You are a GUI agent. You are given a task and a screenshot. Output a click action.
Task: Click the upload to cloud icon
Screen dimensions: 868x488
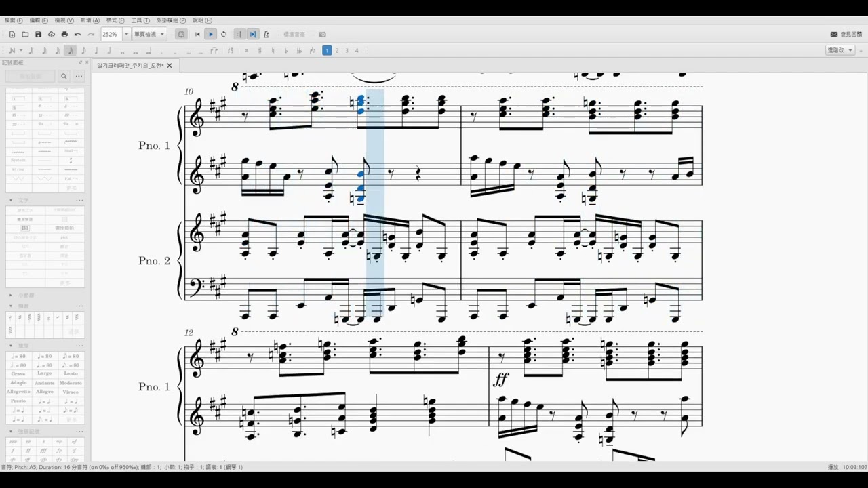51,34
